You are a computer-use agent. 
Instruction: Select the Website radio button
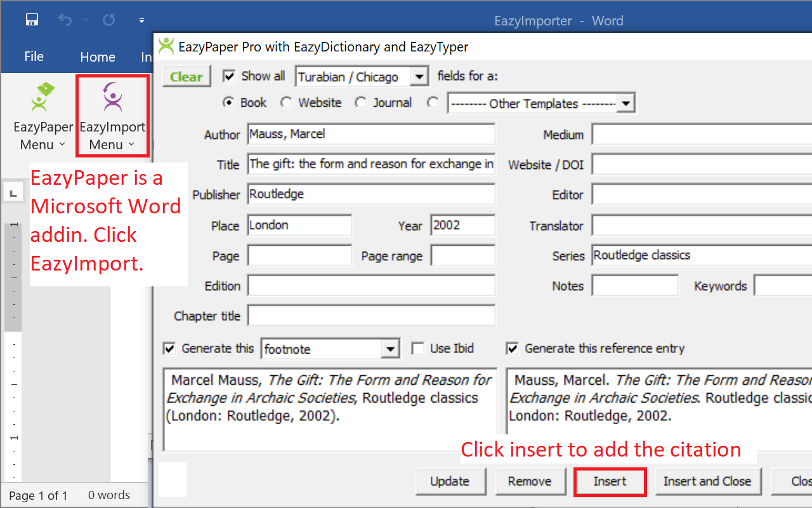286,102
